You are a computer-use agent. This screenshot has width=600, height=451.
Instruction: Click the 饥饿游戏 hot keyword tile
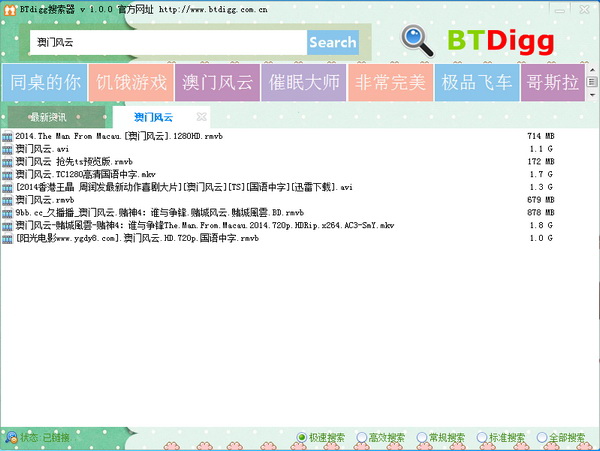point(131,82)
